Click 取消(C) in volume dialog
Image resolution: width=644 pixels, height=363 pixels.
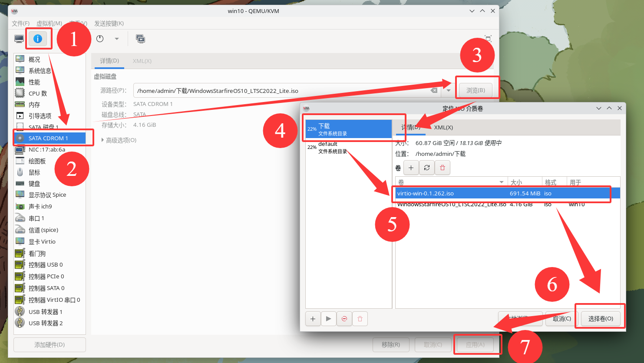click(x=561, y=319)
